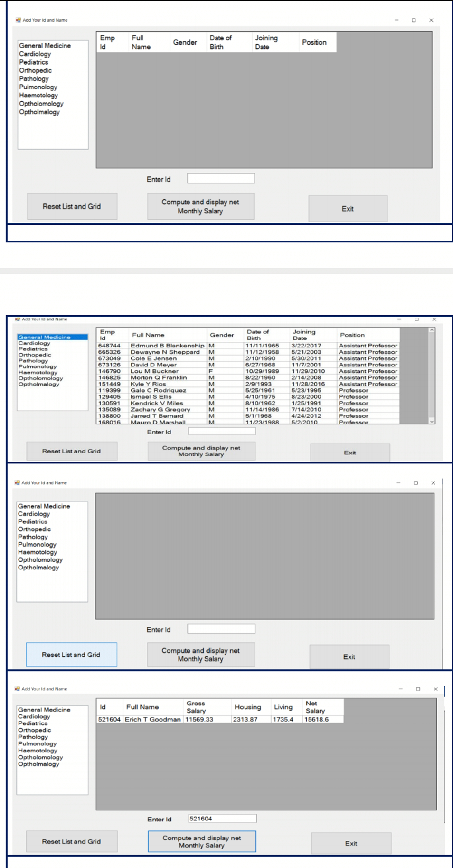Select Cardiology in salary result window's department list

(34, 716)
